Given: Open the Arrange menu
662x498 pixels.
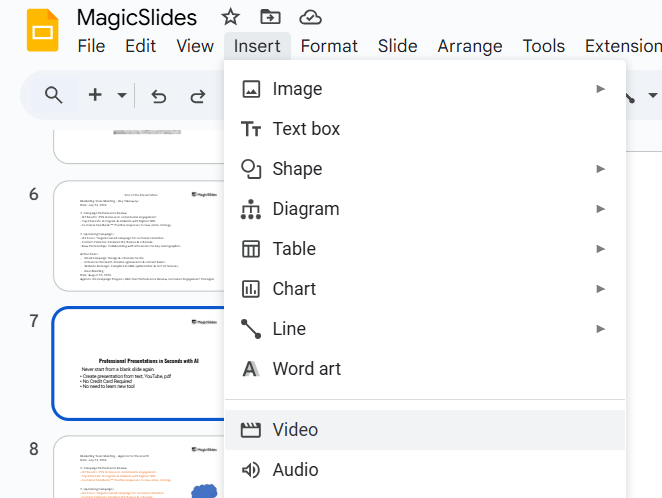Looking at the screenshot, I should [470, 46].
